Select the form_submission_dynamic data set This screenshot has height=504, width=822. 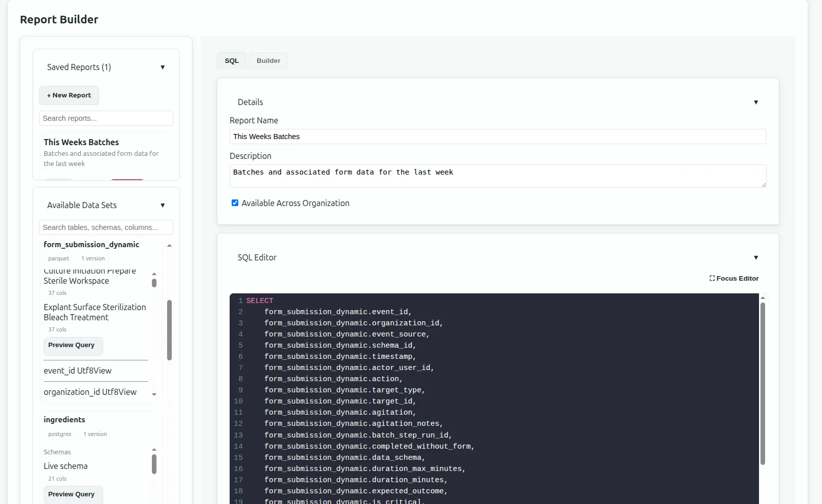91,245
